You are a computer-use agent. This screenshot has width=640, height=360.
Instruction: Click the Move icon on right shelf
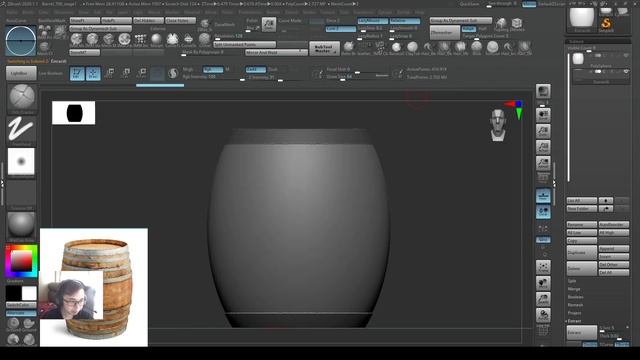[x=543, y=283]
